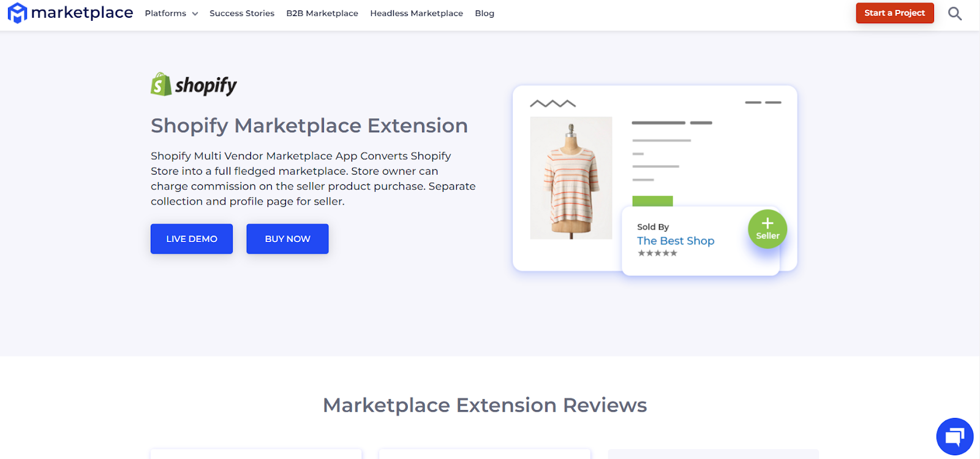980x459 pixels.
Task: Click the green bar in product illustration
Action: [x=652, y=201]
